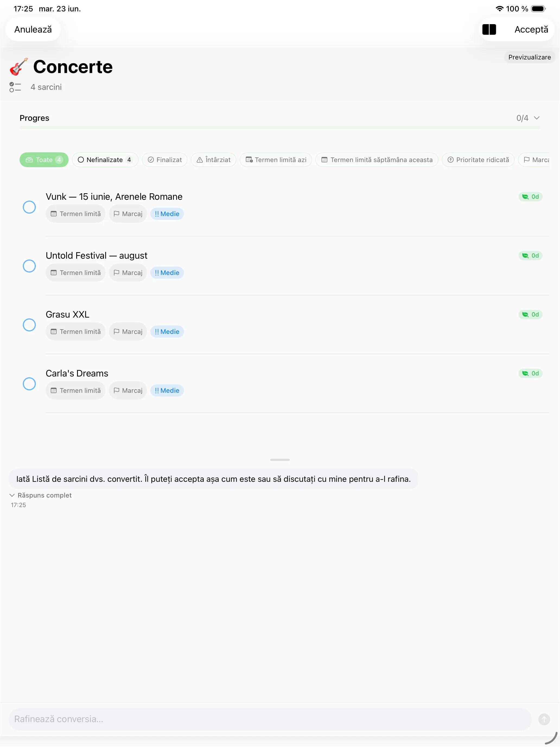Tap Anulează to cancel conversion
Viewport: 560px width, 747px height.
click(x=33, y=29)
